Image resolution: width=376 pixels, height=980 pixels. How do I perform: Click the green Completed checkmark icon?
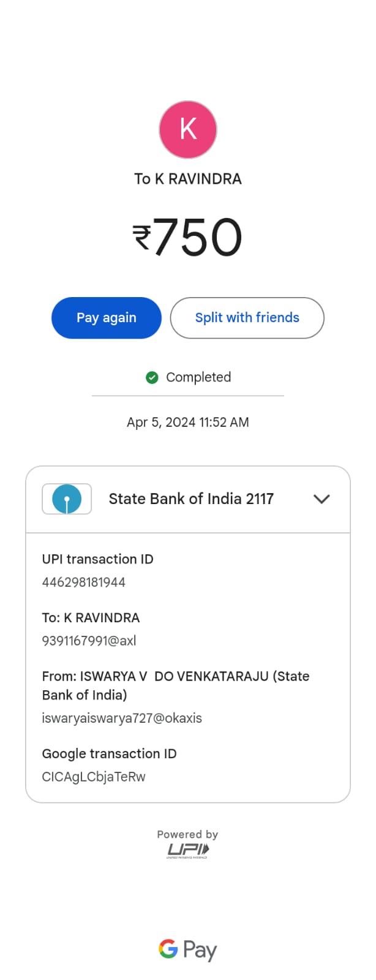[152, 377]
